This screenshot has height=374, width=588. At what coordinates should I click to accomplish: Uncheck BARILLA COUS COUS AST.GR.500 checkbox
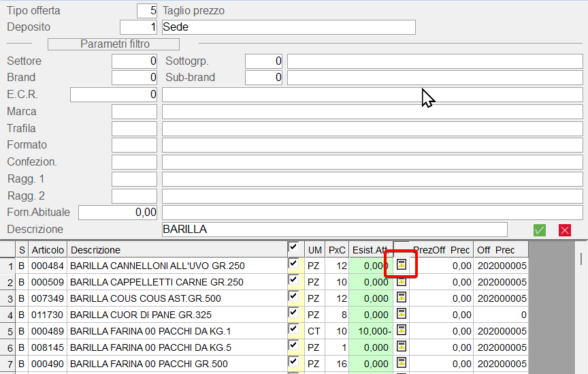click(293, 296)
